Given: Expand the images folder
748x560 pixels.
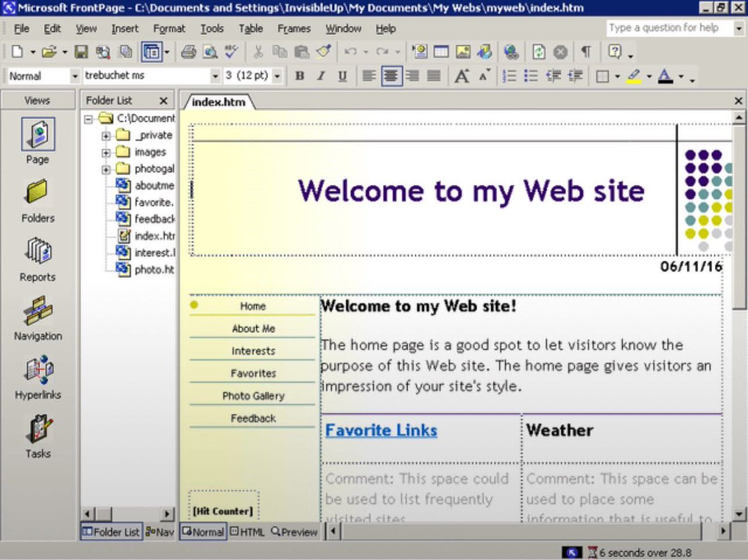Looking at the screenshot, I should (105, 153).
